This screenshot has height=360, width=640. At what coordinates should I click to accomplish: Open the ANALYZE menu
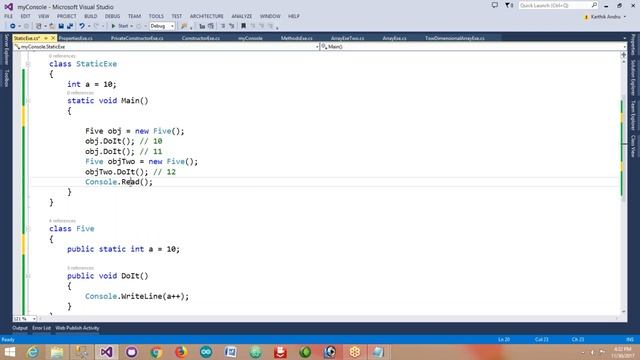click(242, 16)
